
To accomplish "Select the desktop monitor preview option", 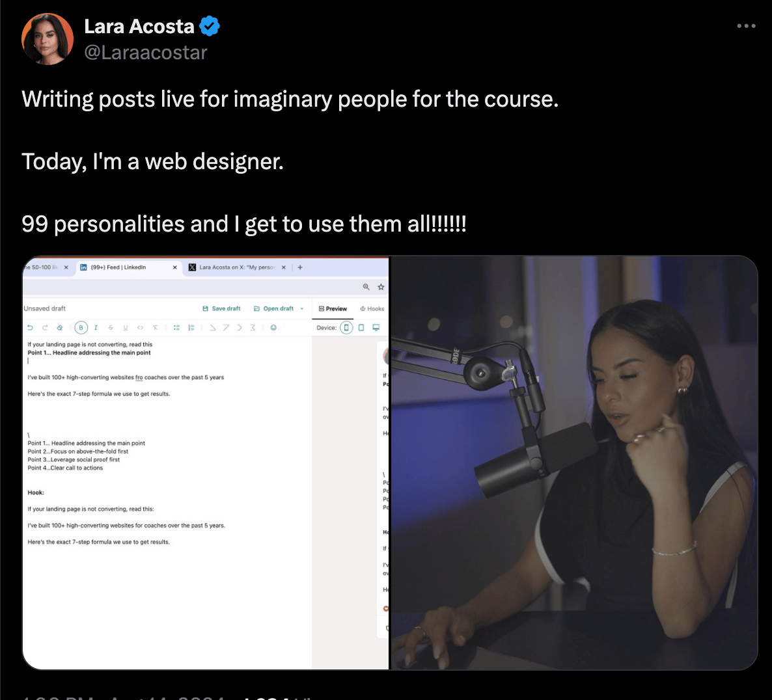I will [376, 328].
